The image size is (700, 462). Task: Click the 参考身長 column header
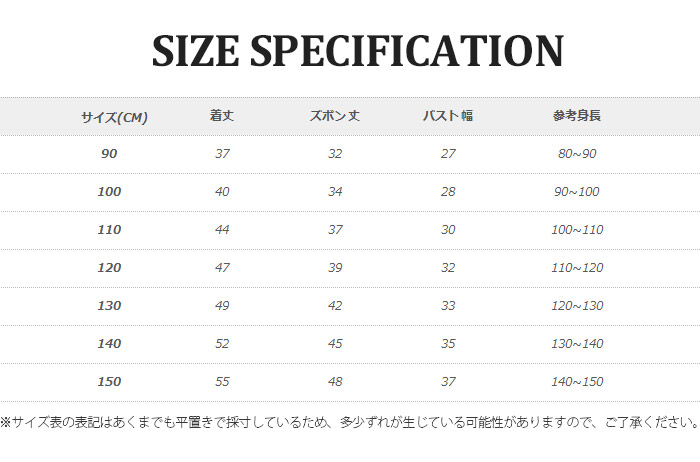click(576, 116)
